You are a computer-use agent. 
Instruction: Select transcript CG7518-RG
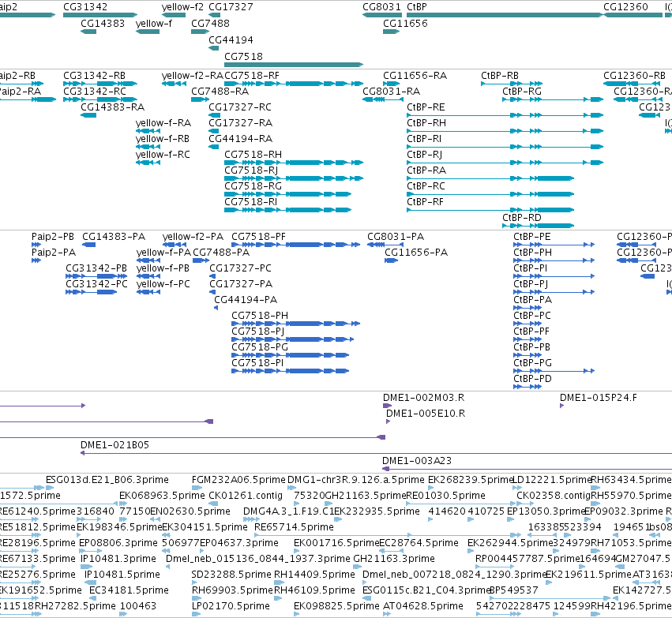[x=253, y=185]
